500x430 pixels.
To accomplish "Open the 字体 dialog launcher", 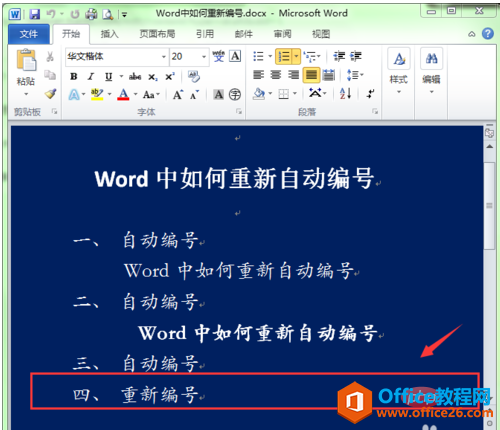I will pyautogui.click(x=239, y=111).
